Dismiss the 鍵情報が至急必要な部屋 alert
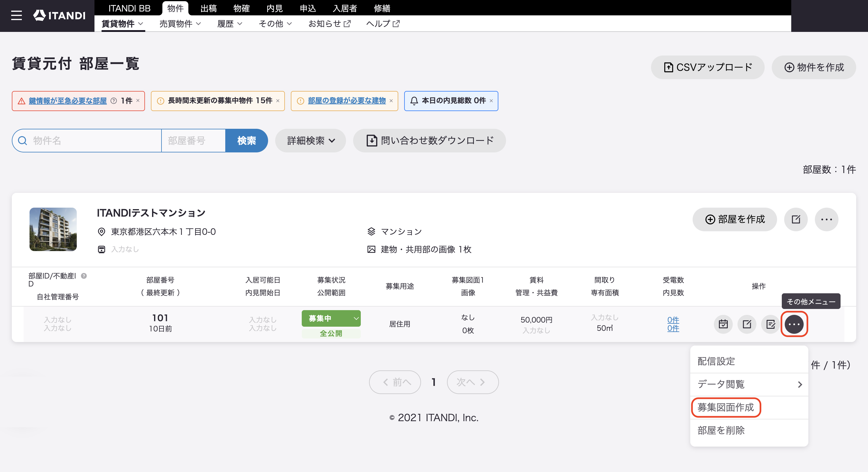 coord(138,100)
